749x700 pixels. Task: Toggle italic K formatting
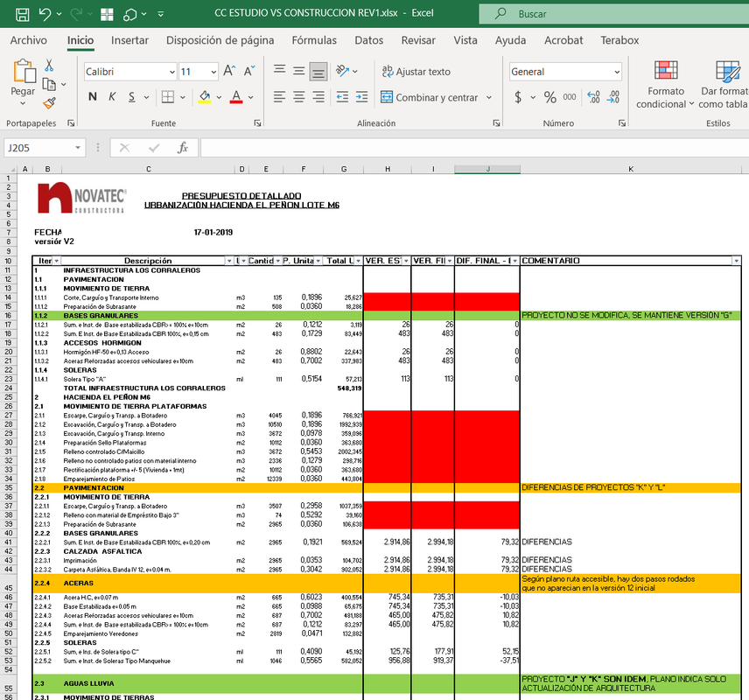112,97
